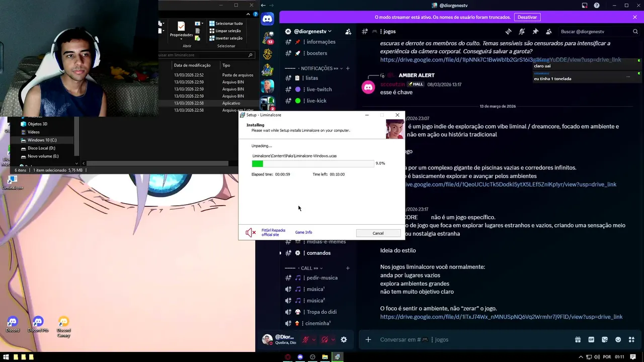
Task: Join the cineminha¹ voice channel
Action: 317,323
